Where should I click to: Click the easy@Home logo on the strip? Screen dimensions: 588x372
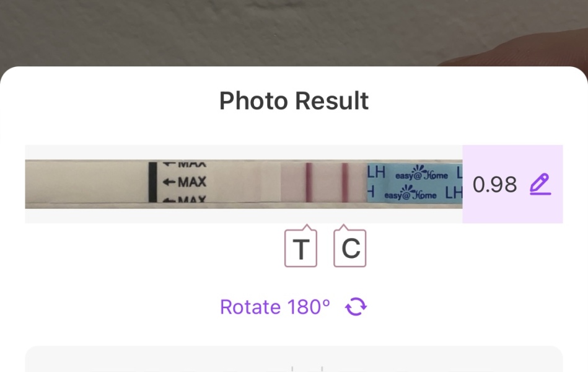pos(421,174)
